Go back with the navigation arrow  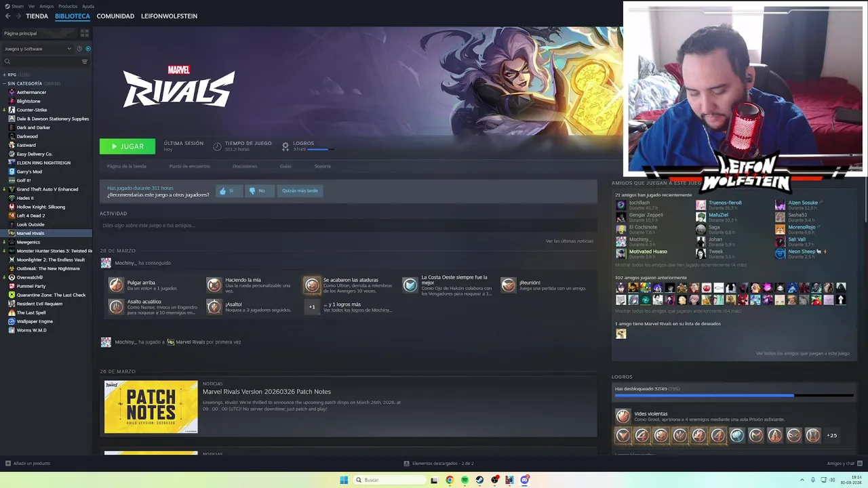click(7, 16)
